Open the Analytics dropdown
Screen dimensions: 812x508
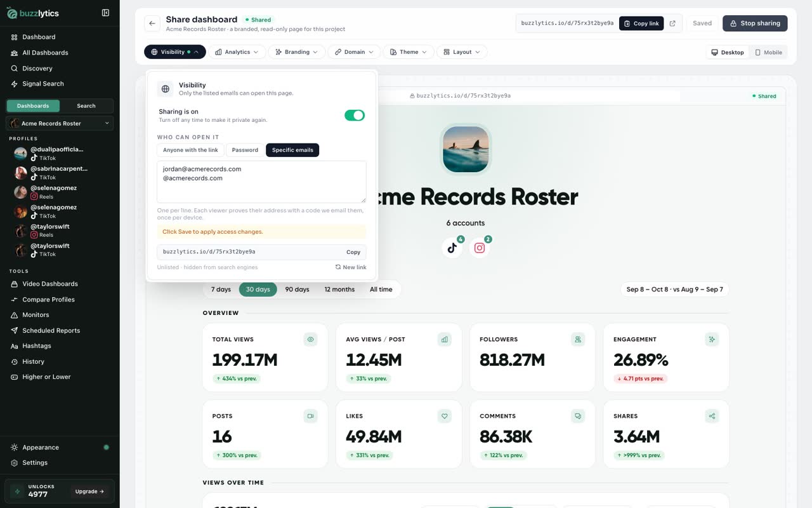click(x=237, y=52)
